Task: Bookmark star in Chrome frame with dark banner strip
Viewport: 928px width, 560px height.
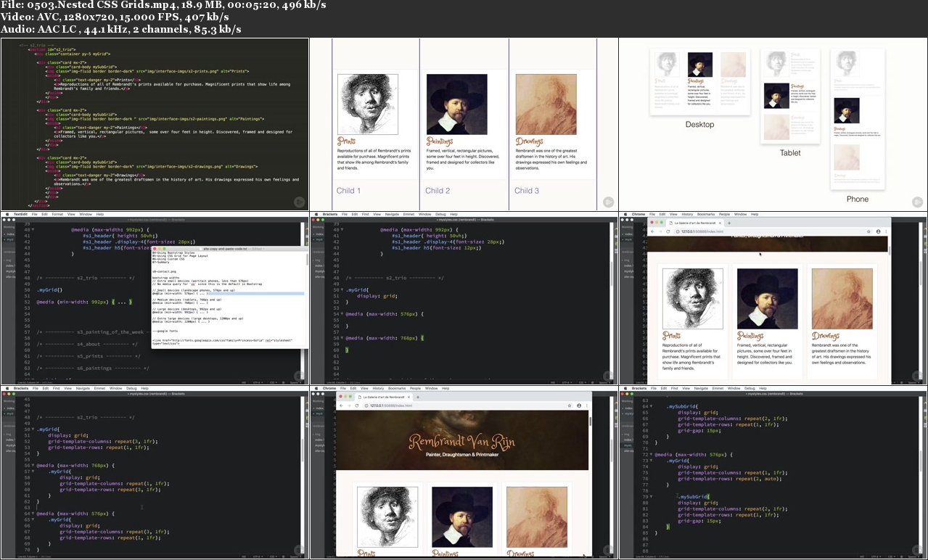Action: [869, 231]
